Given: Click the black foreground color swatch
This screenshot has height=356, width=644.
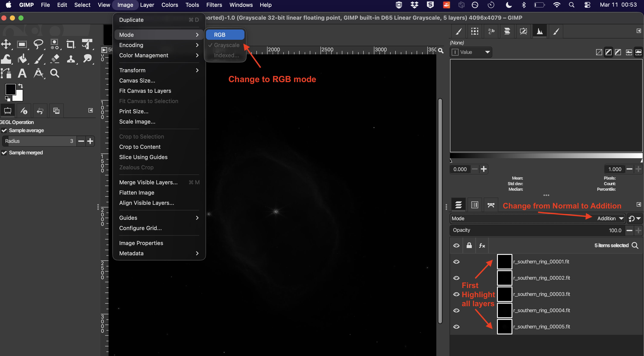Looking at the screenshot, I should [10, 89].
